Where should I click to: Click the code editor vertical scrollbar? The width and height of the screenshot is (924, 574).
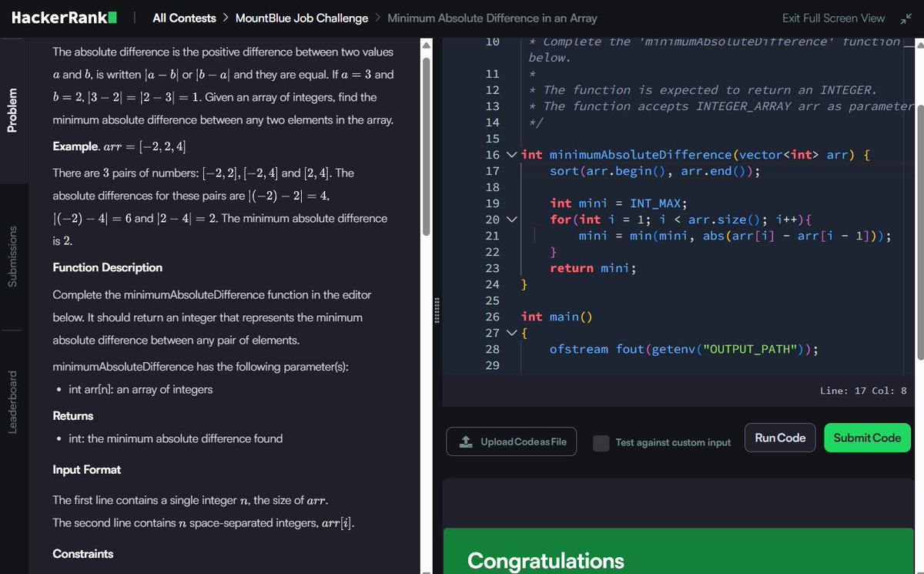click(x=920, y=231)
